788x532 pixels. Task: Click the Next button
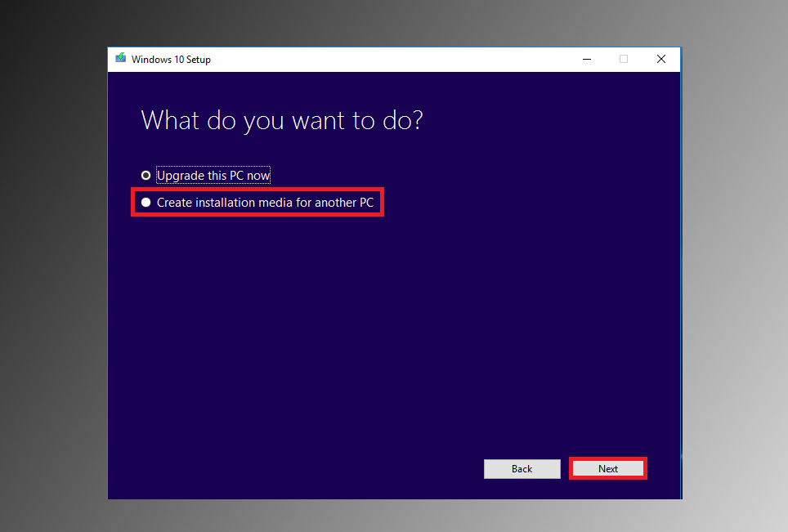coord(607,469)
